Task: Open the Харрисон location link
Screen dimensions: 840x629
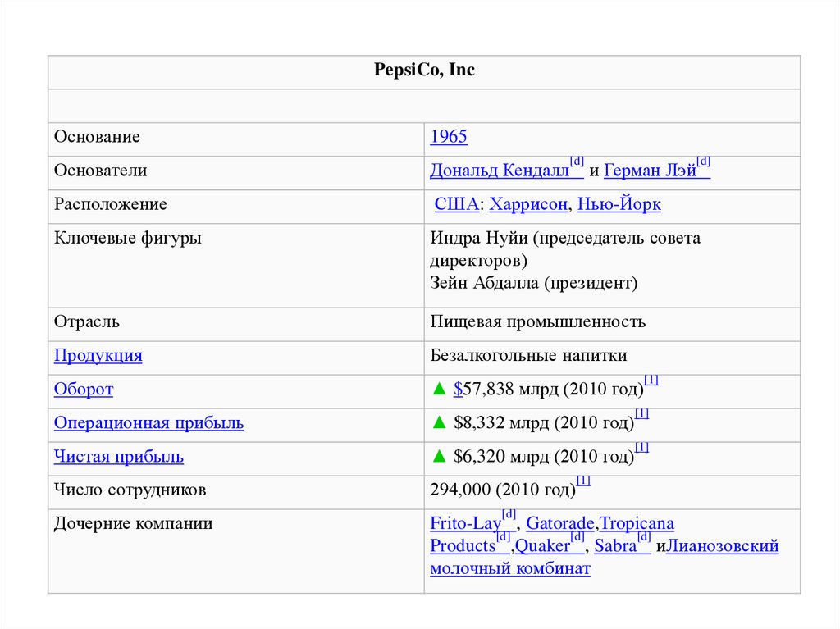Action: click(528, 205)
